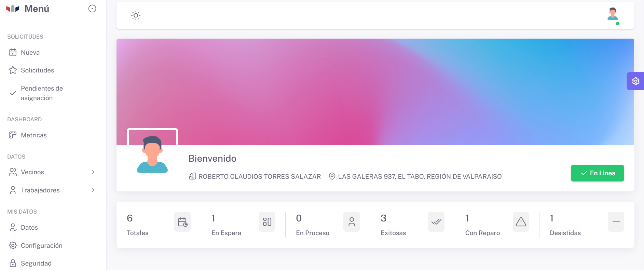This screenshot has height=270, width=644.
Task: Click the En Espera queue icon
Action: click(x=267, y=222)
